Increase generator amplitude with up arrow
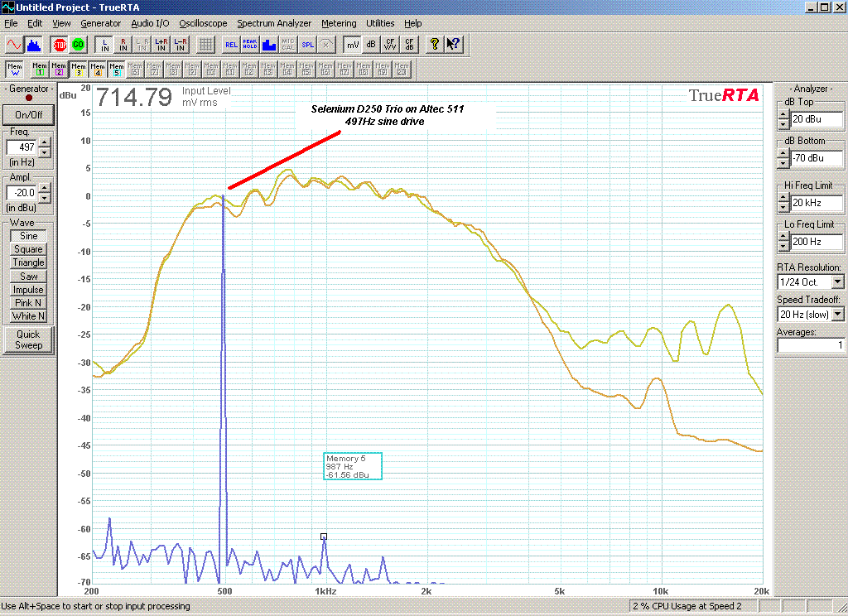Screen dimensions: 848x616 click(45, 188)
